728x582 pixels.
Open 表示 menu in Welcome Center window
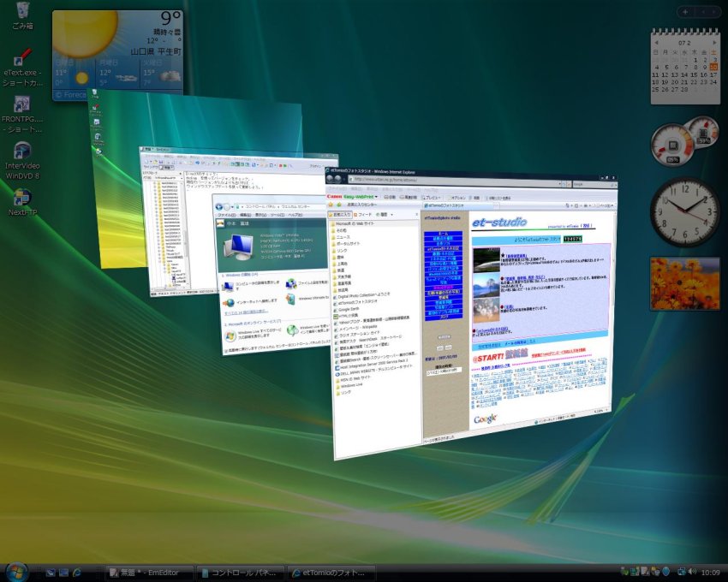261,215
